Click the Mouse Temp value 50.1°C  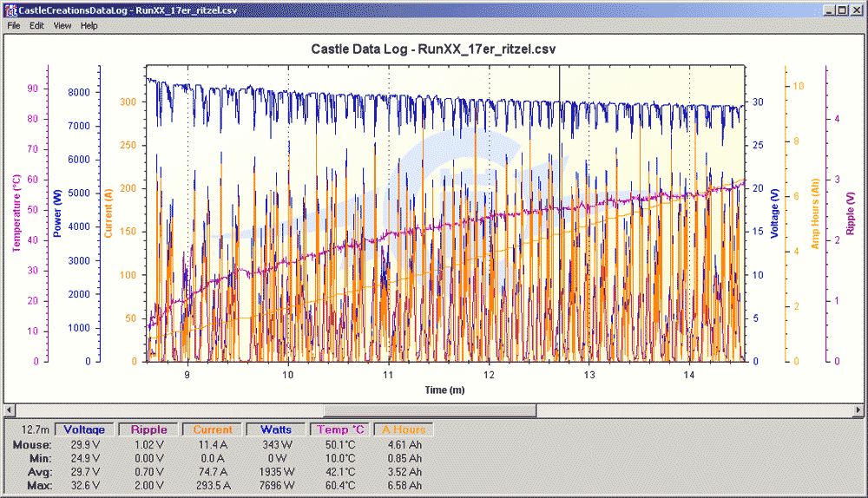pos(340,445)
